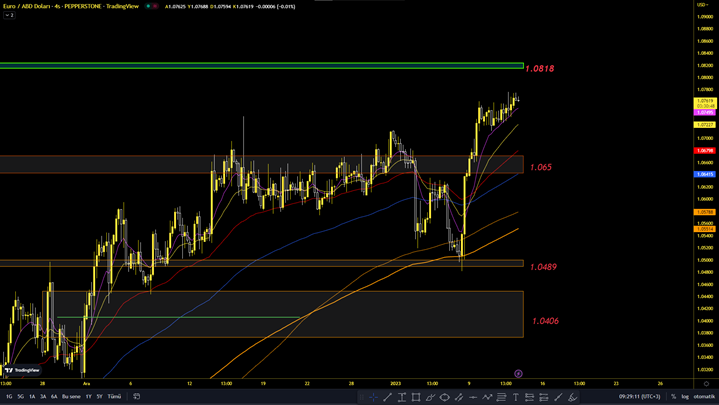Select the green 1.0818 resistance line

[261, 66]
